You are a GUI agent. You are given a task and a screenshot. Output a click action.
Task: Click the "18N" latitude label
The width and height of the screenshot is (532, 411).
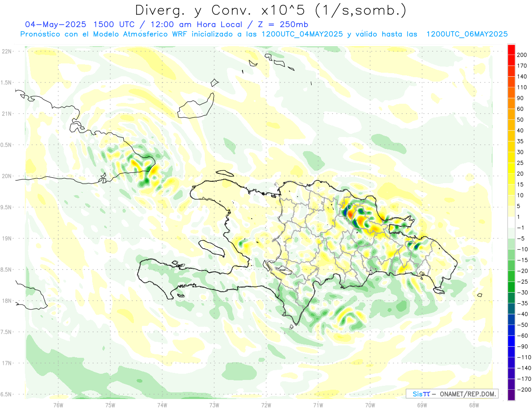tap(6, 301)
